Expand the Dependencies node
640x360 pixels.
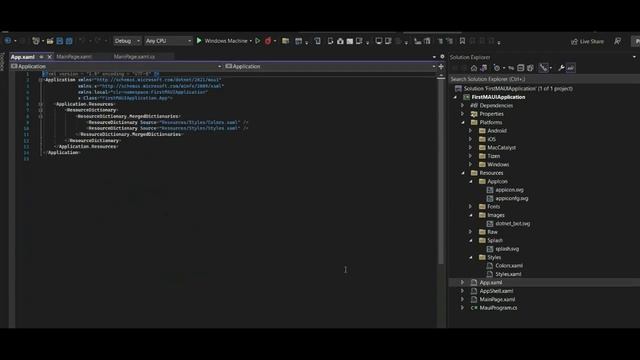click(x=462, y=106)
